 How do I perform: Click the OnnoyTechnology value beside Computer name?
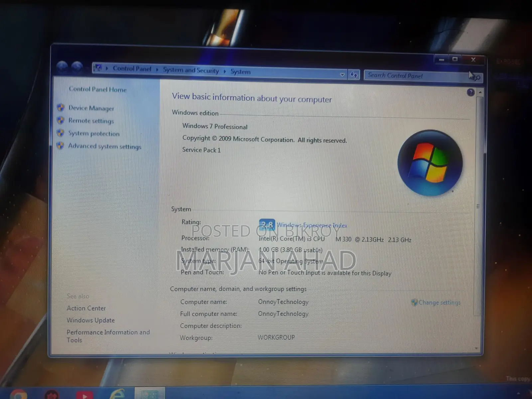click(x=283, y=302)
